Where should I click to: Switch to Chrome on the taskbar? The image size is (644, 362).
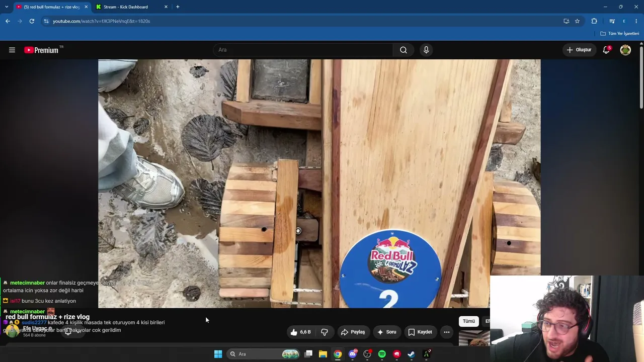coord(338,354)
